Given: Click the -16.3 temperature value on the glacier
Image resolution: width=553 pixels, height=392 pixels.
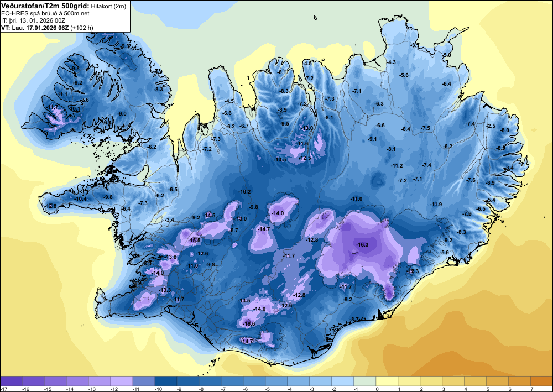Looking at the screenshot, I should point(362,244).
